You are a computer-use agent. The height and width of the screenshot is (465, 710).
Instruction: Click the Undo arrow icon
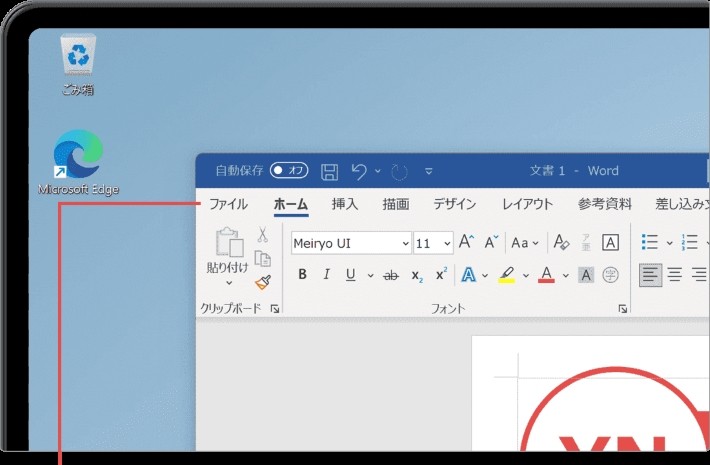click(359, 172)
